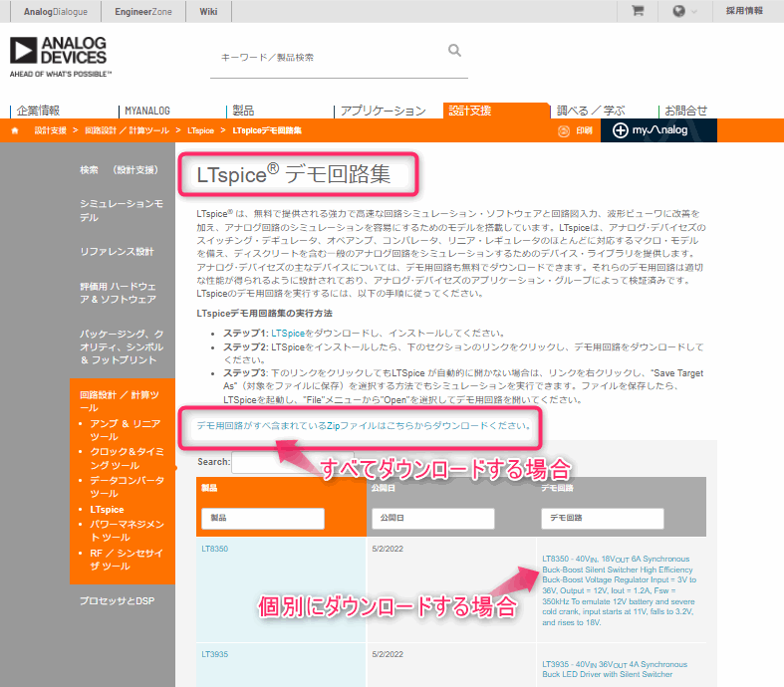Open クロック＆タイミングツール sidebar item

click(x=127, y=458)
